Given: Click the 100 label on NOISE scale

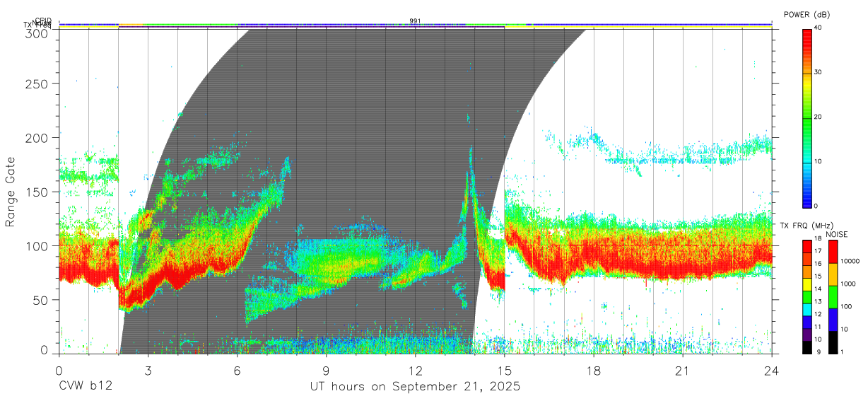Looking at the screenshot, I should click(x=846, y=306).
